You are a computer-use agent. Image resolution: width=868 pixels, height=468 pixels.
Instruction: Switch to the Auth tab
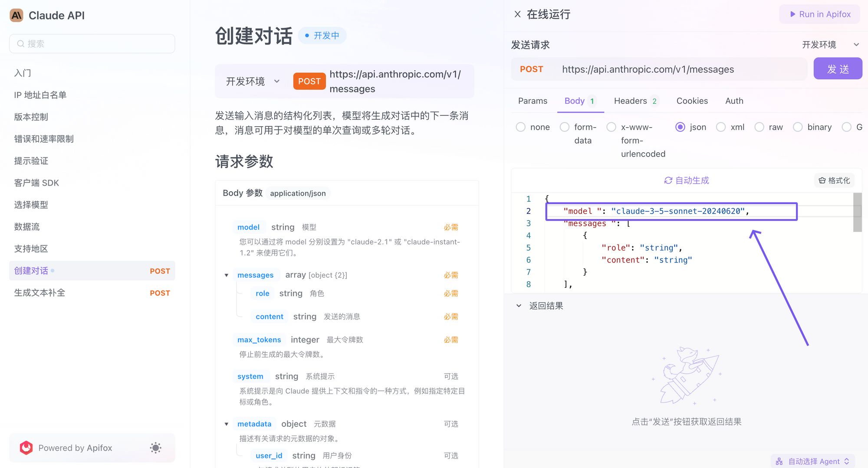point(734,101)
